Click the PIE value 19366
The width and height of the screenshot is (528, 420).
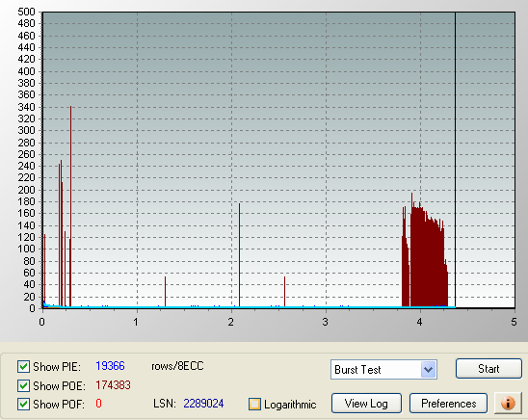click(x=110, y=366)
